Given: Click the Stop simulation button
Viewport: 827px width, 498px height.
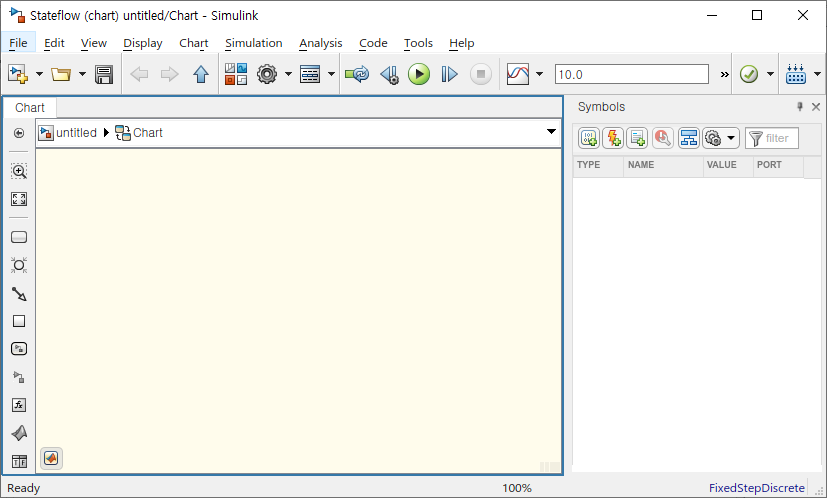Looking at the screenshot, I should (x=480, y=74).
